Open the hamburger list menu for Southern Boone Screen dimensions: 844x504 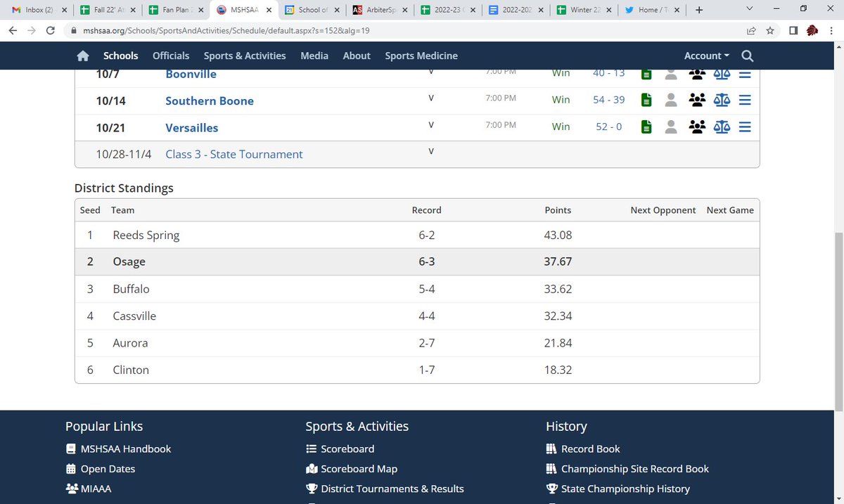tap(745, 101)
